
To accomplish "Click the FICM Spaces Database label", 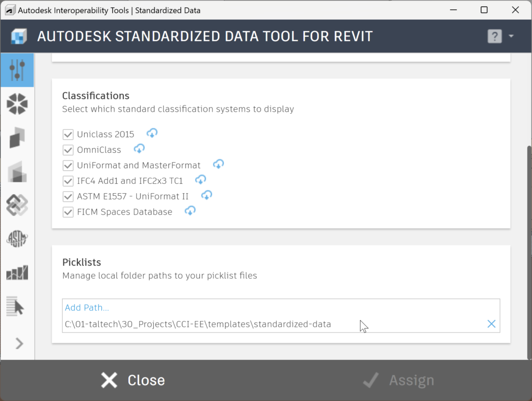I will (x=125, y=212).
